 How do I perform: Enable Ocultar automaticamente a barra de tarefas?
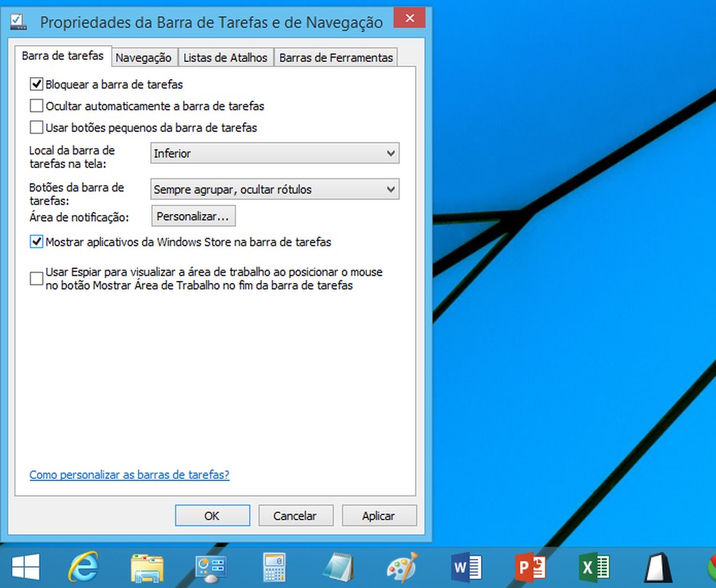pyautogui.click(x=36, y=106)
